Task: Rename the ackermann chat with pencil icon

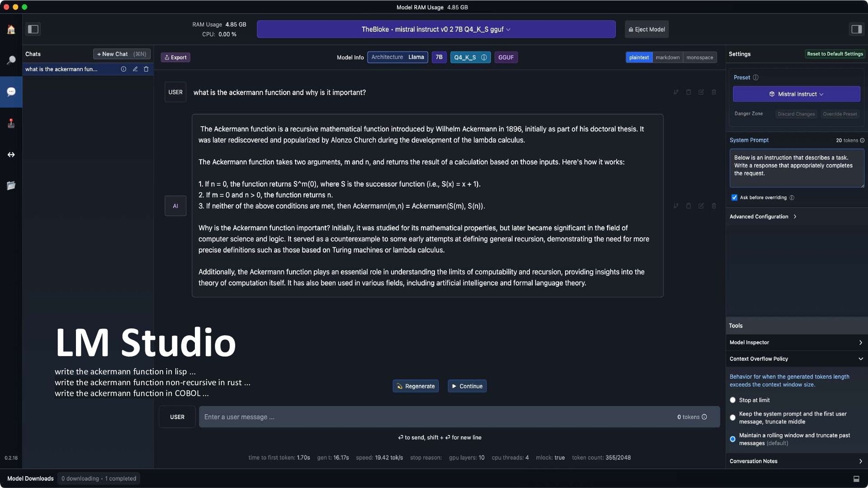Action: click(x=135, y=69)
